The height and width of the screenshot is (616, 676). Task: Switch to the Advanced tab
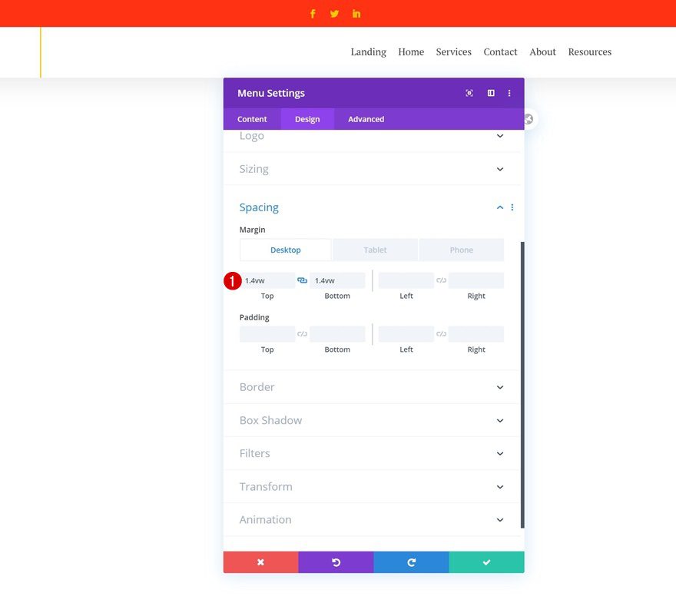click(x=365, y=119)
